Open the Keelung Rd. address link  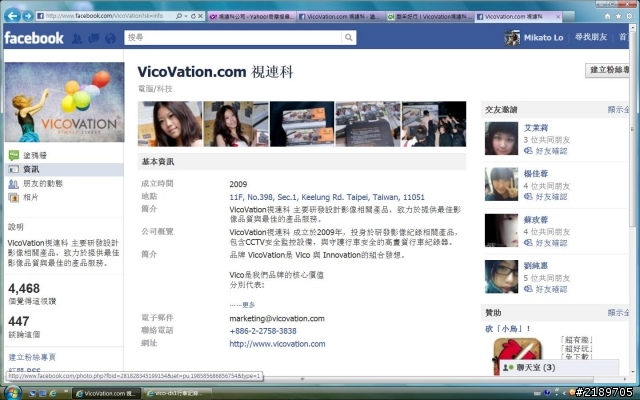(x=327, y=197)
